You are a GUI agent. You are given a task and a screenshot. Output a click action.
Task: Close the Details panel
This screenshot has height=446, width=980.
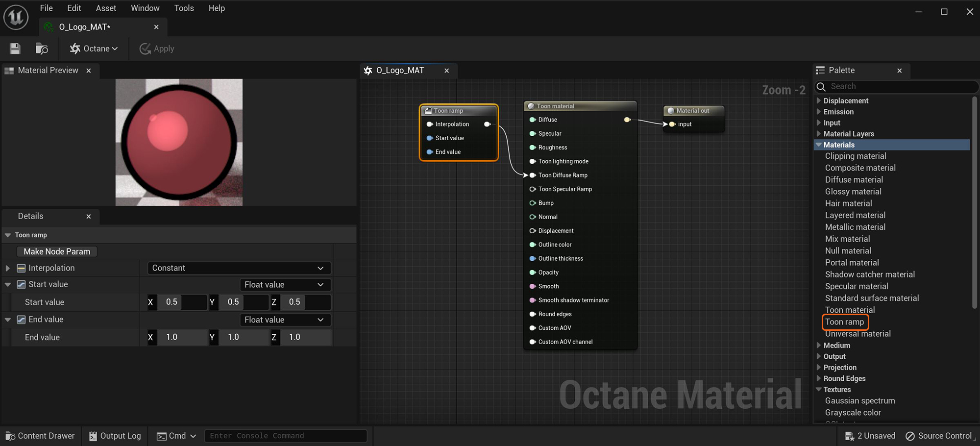[x=89, y=216]
